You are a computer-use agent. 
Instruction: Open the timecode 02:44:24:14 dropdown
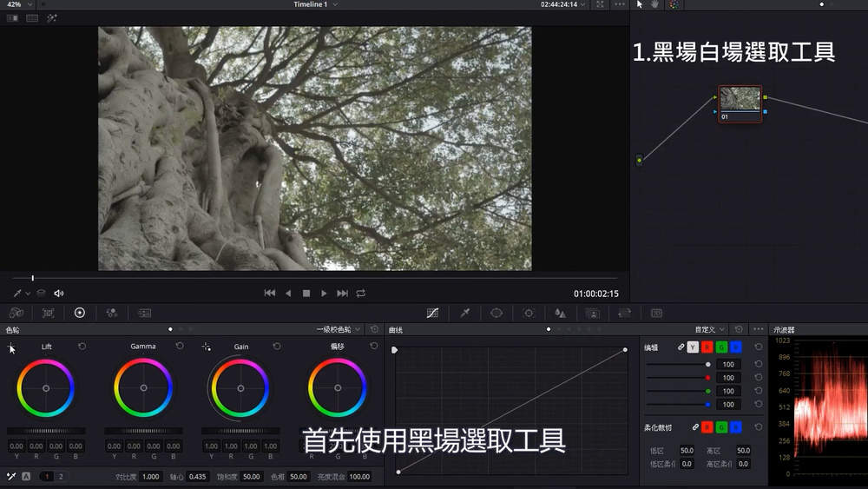point(562,4)
